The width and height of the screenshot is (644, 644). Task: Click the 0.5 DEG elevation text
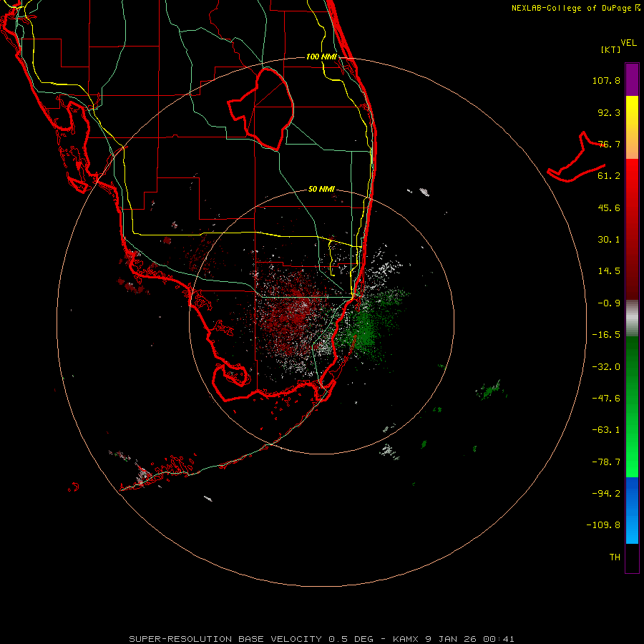pos(351,639)
